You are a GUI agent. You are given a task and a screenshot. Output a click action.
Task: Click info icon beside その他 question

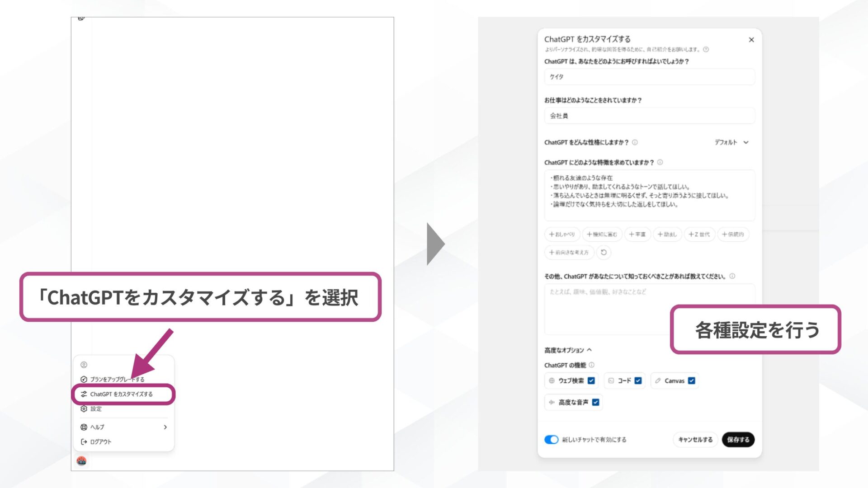tap(732, 276)
